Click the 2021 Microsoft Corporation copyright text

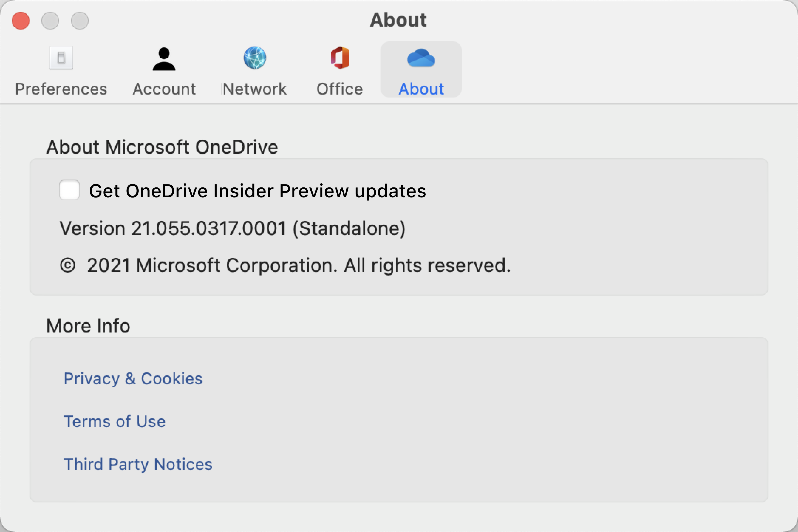pyautogui.click(x=285, y=265)
